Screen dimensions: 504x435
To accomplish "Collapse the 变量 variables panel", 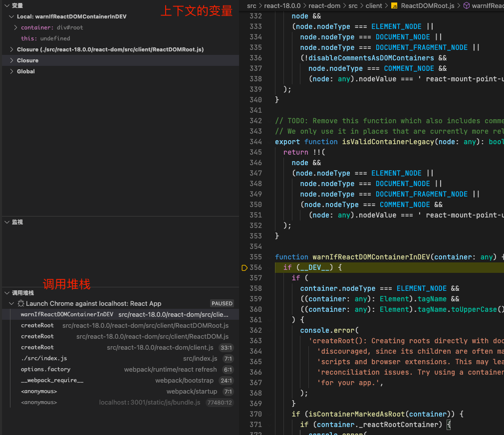I will (x=5, y=5).
